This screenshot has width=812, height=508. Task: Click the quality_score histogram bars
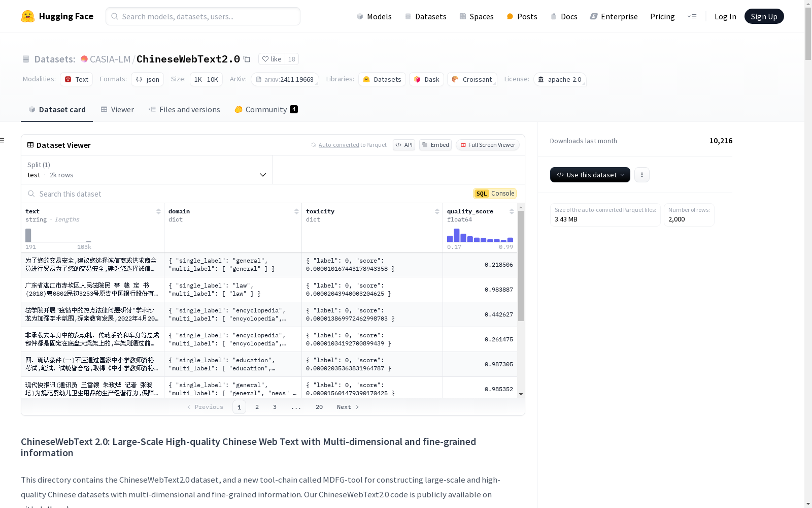(480, 235)
